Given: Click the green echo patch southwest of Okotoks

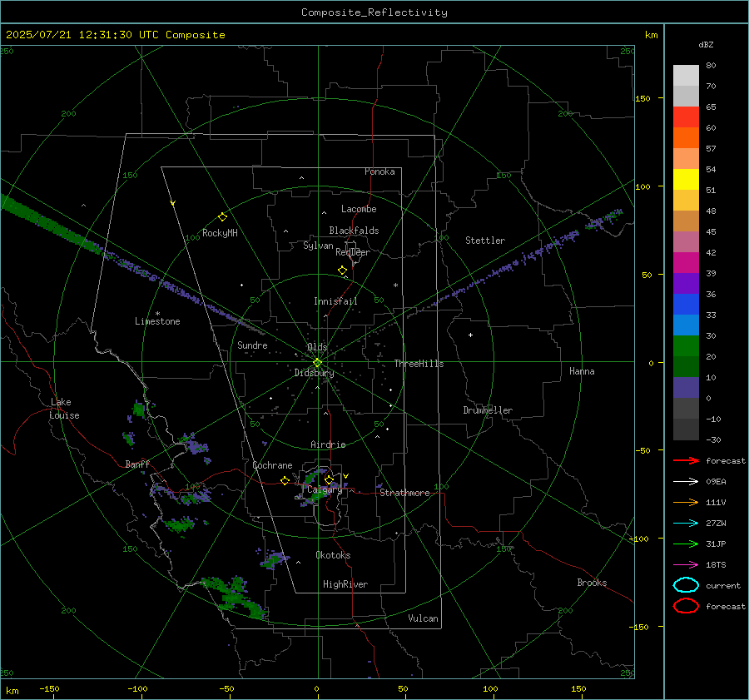Looking at the screenshot, I should coord(274,559).
